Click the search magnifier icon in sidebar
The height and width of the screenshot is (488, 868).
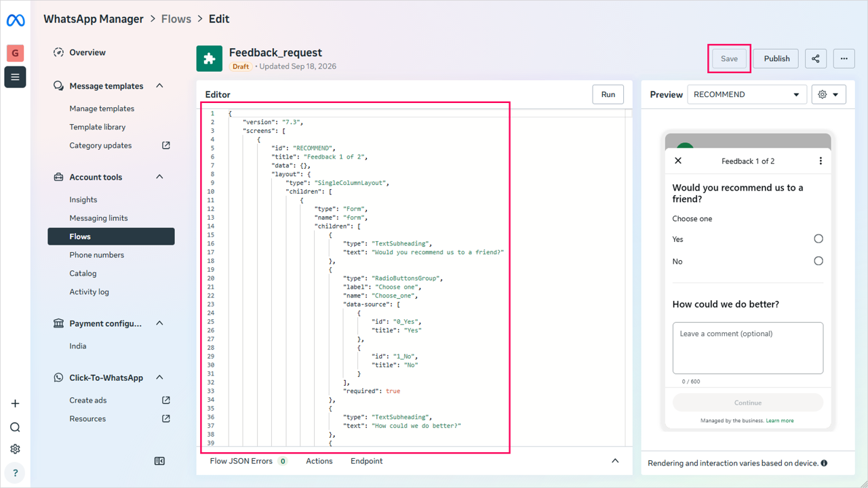[x=15, y=427]
